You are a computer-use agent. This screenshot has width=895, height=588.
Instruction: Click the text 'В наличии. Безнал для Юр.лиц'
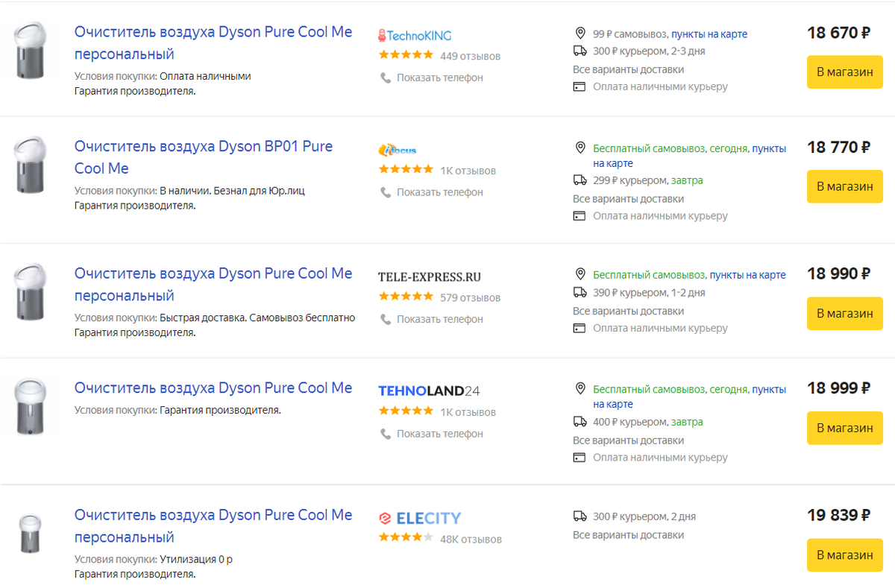[x=232, y=191]
